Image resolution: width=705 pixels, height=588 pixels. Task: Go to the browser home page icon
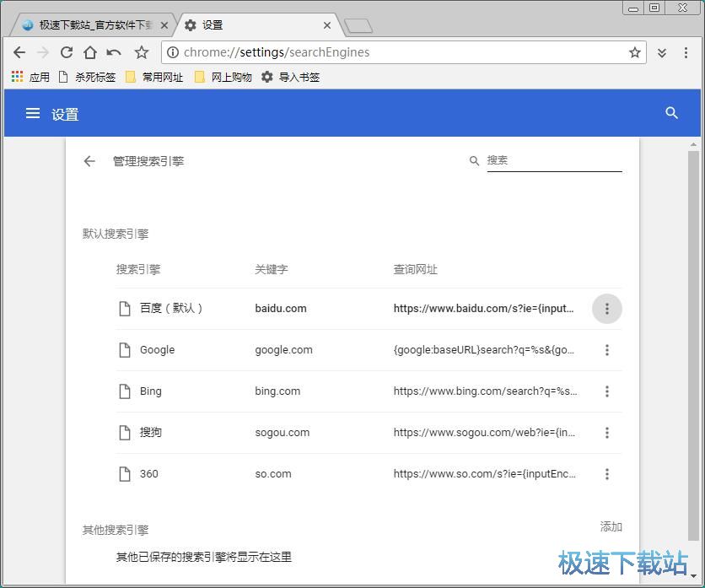pyautogui.click(x=90, y=52)
